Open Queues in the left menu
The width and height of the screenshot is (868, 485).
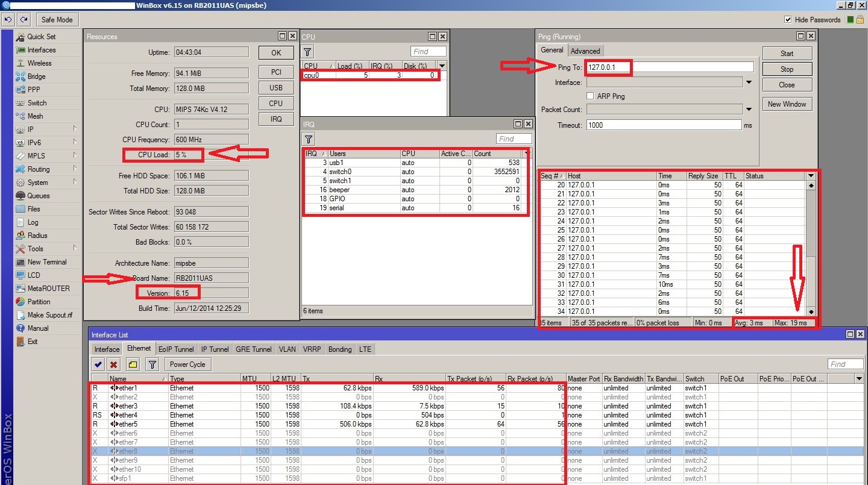39,196
